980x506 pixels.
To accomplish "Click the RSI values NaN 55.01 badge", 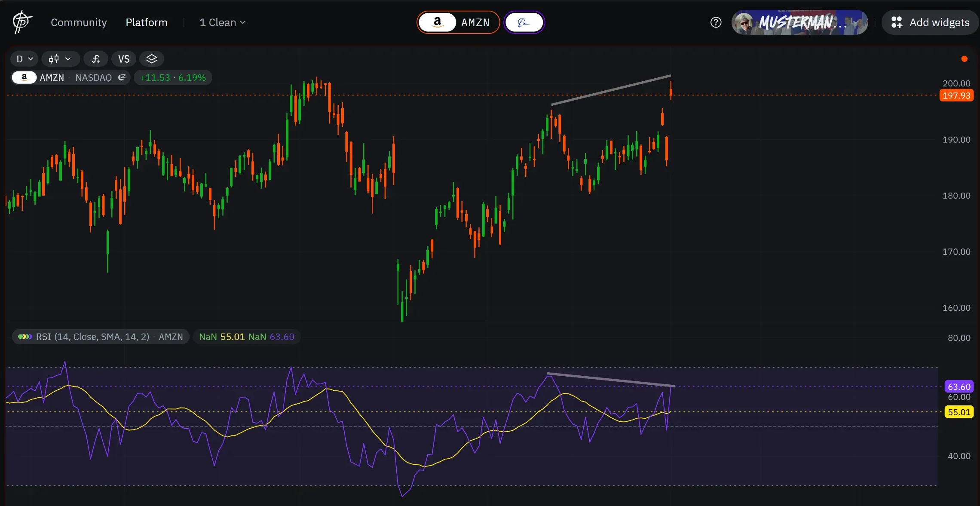I will pos(247,337).
